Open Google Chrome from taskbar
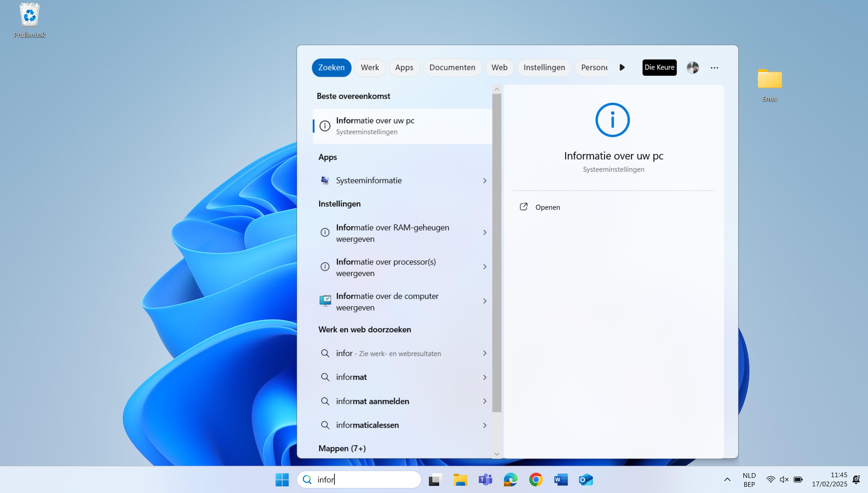This screenshot has width=868, height=493. point(536,480)
